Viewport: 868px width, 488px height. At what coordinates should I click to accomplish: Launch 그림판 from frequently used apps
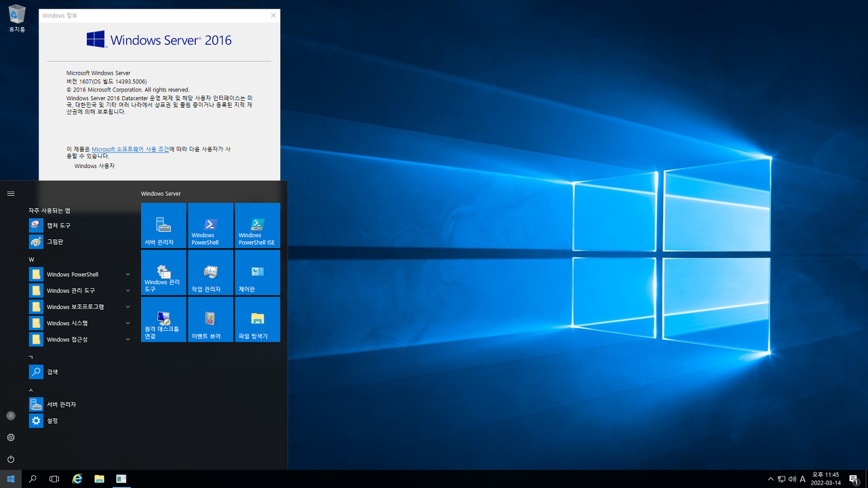[81, 241]
